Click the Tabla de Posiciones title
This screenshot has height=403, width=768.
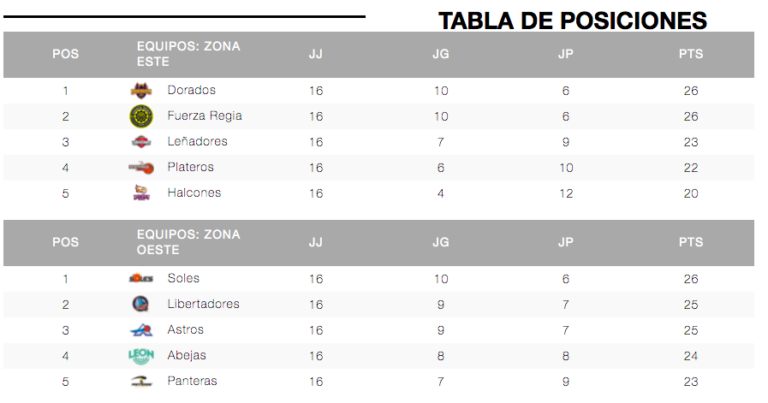pos(573,21)
